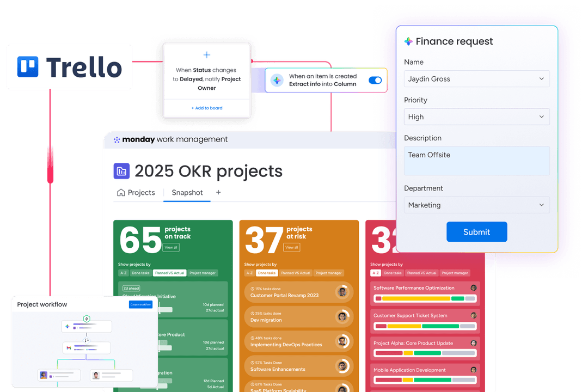588x392 pixels.
Task: Click the owner avatar on Dev migration
Action: click(342, 317)
